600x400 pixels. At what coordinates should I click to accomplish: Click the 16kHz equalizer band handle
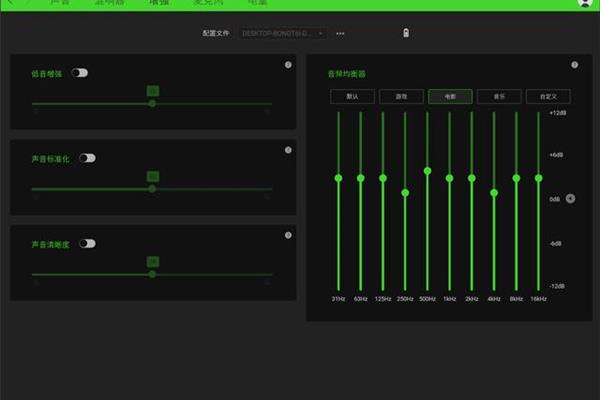tap(538, 178)
